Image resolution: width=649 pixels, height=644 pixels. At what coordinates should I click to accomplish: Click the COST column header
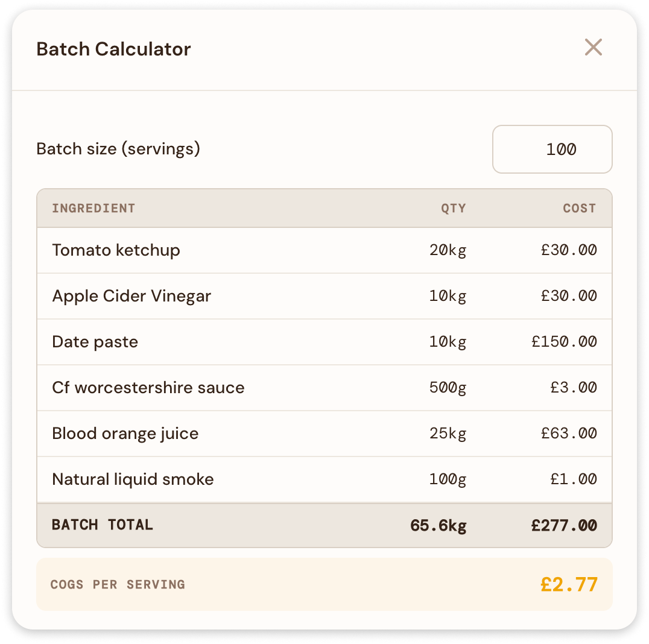coord(580,208)
